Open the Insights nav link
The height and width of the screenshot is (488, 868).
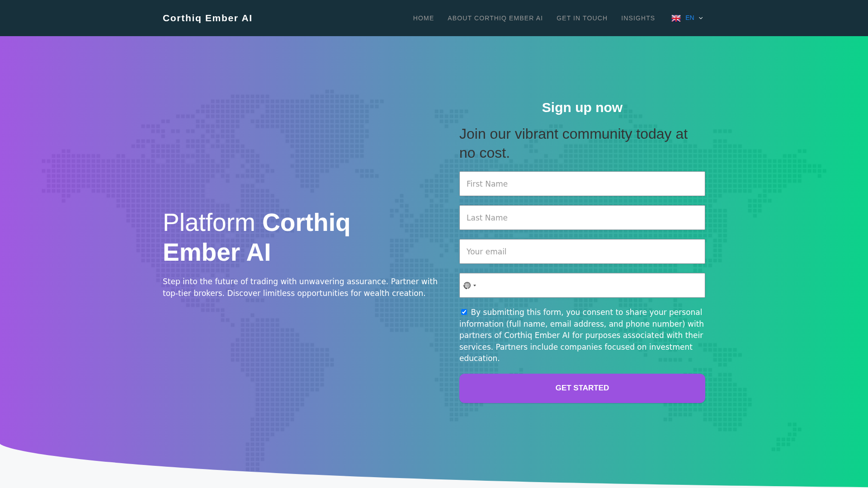638,18
